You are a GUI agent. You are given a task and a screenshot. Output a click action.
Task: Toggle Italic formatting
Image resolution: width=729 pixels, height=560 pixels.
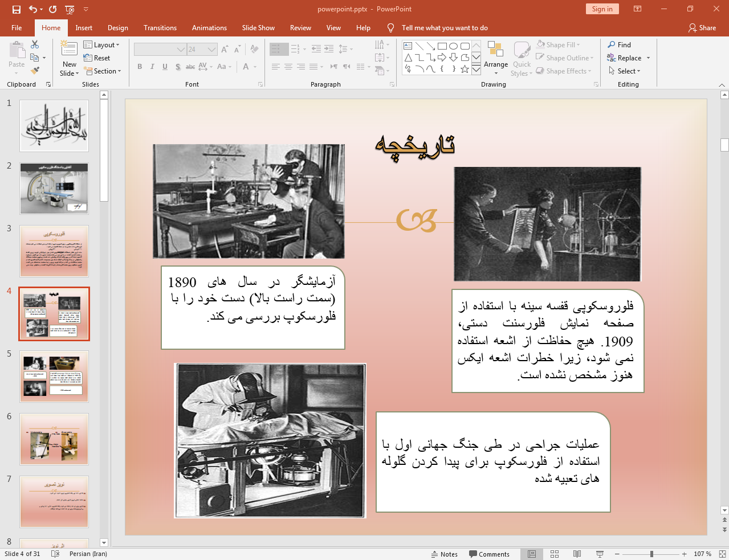(x=152, y=67)
